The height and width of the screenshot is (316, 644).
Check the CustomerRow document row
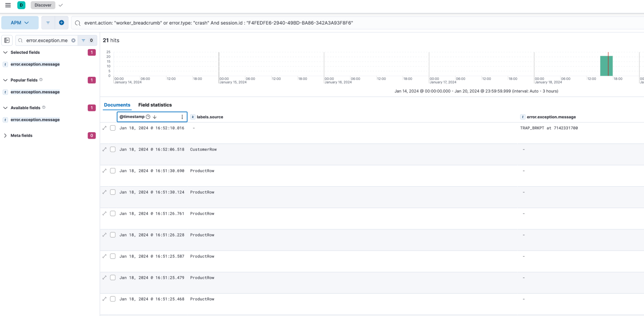point(113,149)
